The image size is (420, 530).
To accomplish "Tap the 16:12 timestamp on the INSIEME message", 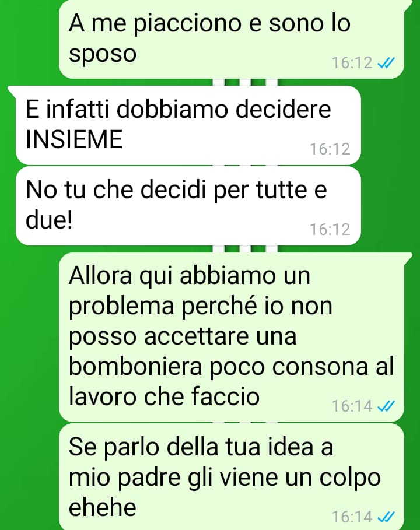I will click(330, 149).
